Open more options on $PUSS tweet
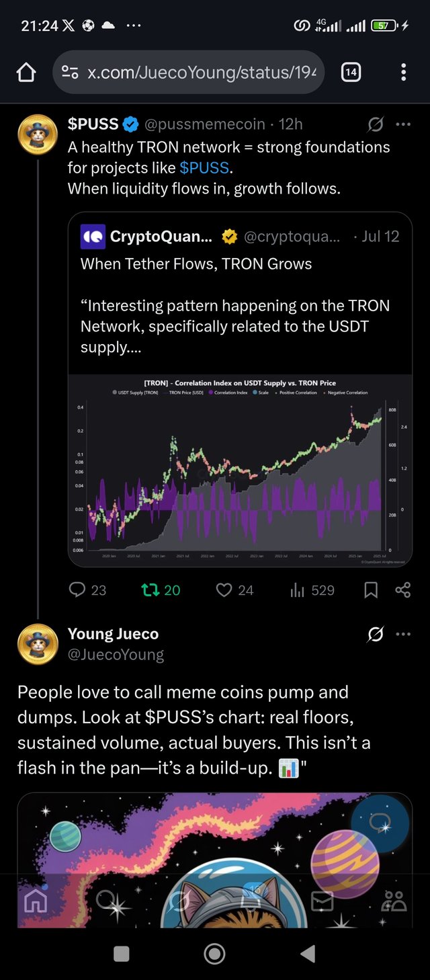Viewport: 430px width, 980px height. [x=403, y=124]
